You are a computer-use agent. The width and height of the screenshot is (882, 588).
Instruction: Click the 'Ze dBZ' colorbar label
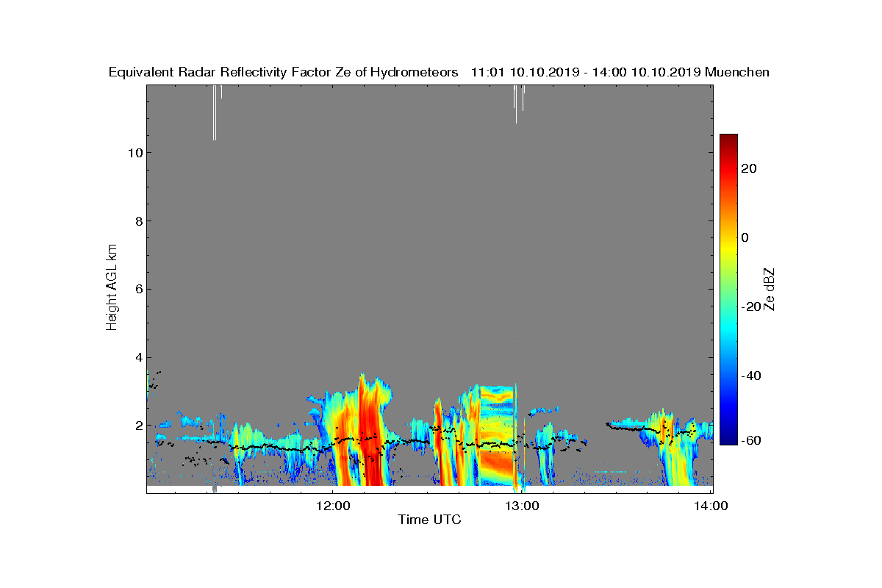point(770,289)
